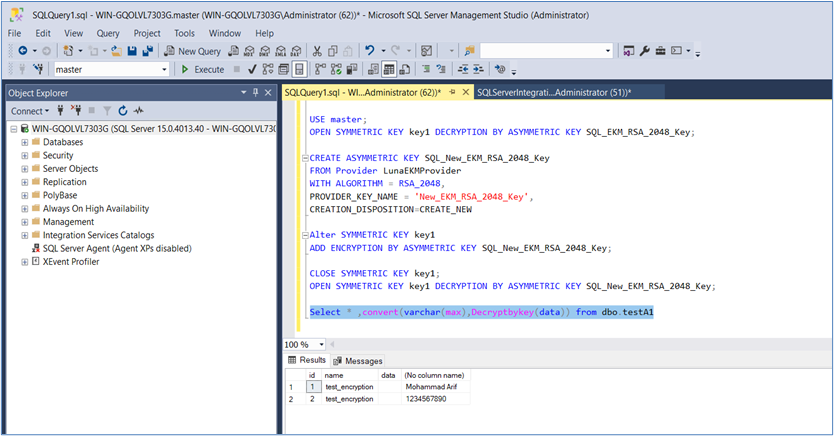Undo the last action with Undo icon
Image resolution: width=834 pixels, height=436 pixels.
370,51
